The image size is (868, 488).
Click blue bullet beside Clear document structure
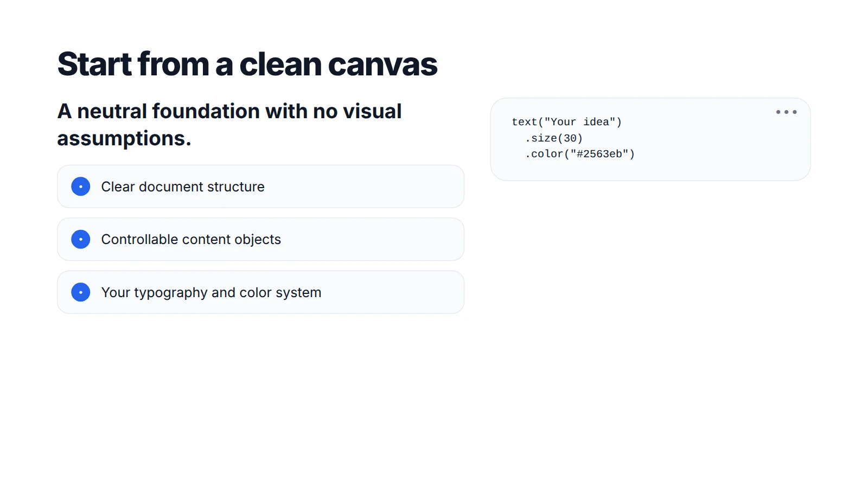click(81, 187)
